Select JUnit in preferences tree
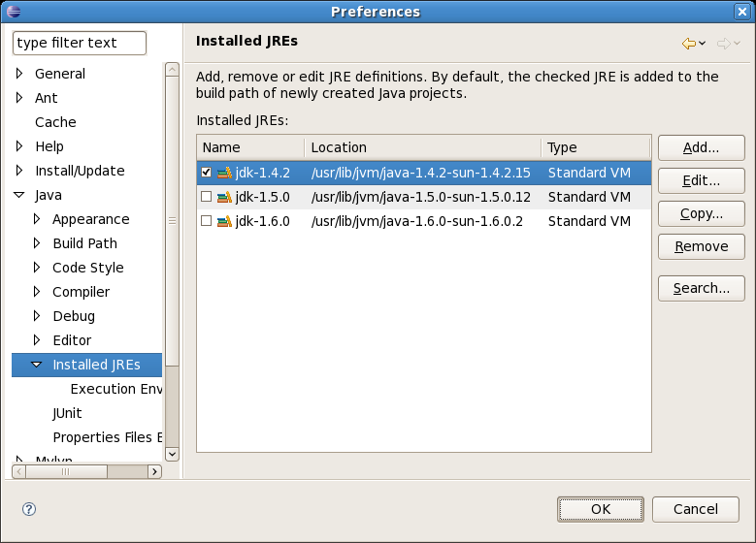The height and width of the screenshot is (543, 756). pyautogui.click(x=67, y=413)
